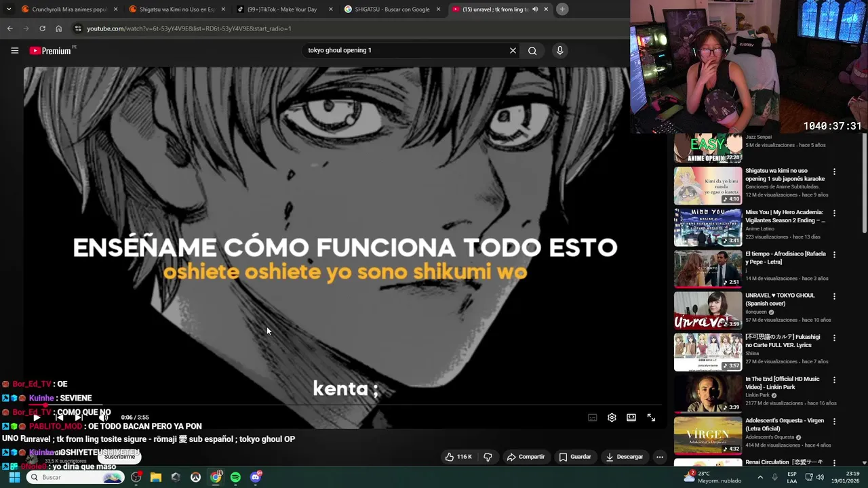Close the unravel YouTube tab

pos(546,9)
